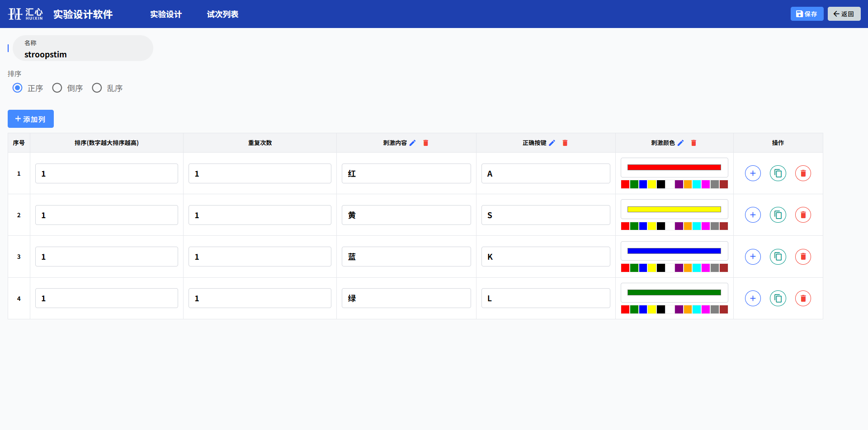The width and height of the screenshot is (868, 430).
Task: Click the 返回 back button
Action: point(844,14)
